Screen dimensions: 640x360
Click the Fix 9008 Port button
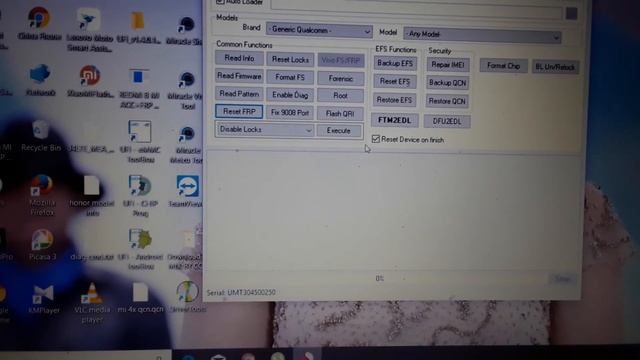290,113
